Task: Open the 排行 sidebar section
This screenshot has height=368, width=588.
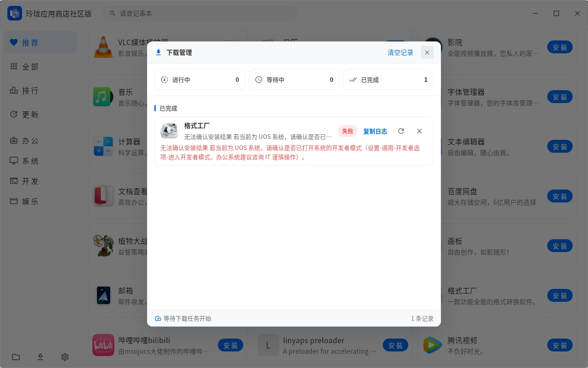Action: 40,91
